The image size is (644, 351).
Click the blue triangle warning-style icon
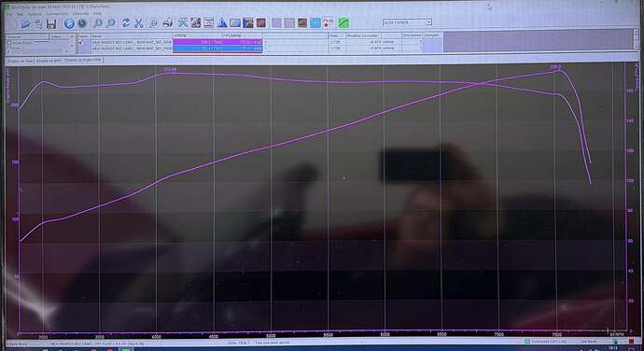pyautogui.click(x=222, y=23)
